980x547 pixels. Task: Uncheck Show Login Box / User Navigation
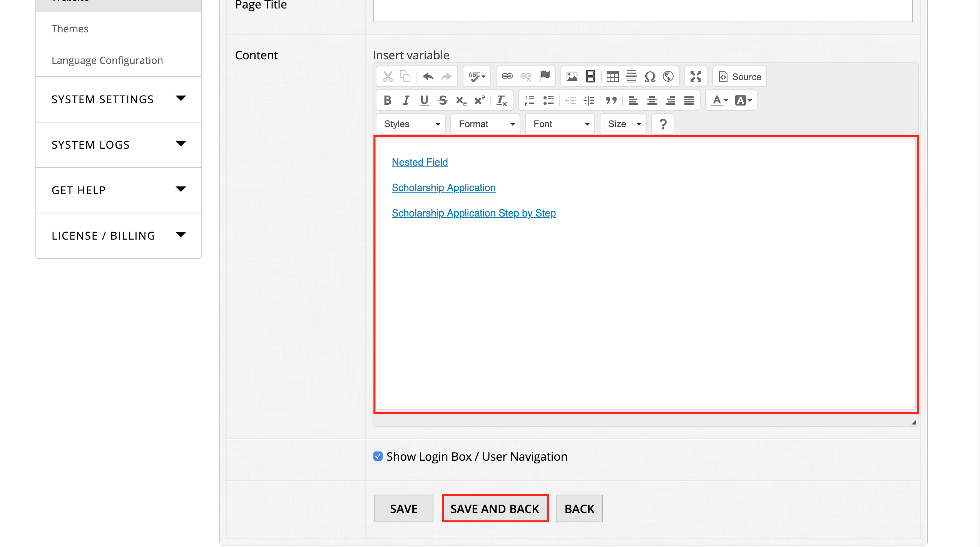coord(378,456)
